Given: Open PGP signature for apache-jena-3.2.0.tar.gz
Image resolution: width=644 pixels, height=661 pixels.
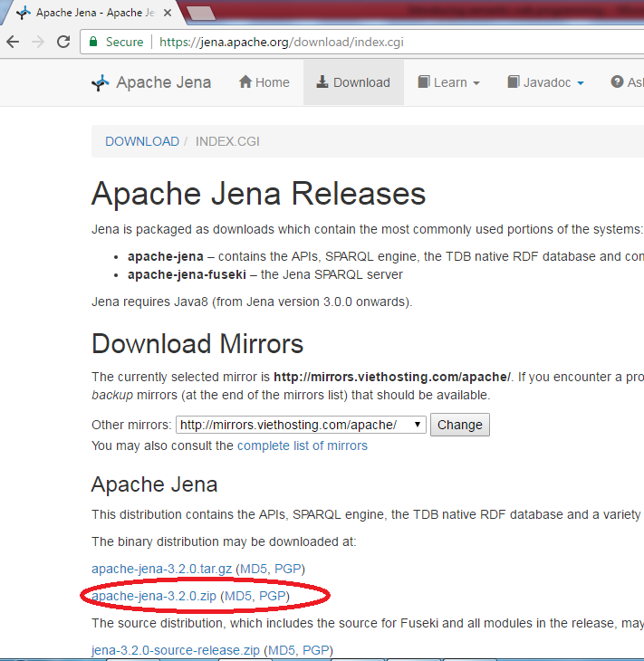Looking at the screenshot, I should pos(287,569).
